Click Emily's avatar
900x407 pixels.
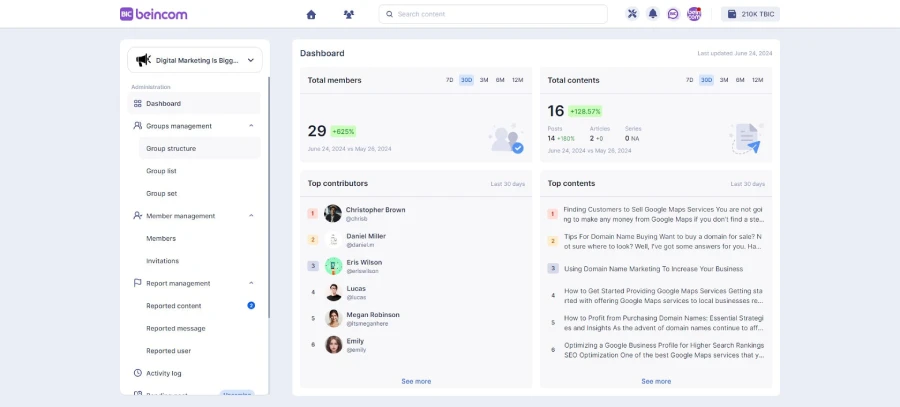[x=333, y=344]
